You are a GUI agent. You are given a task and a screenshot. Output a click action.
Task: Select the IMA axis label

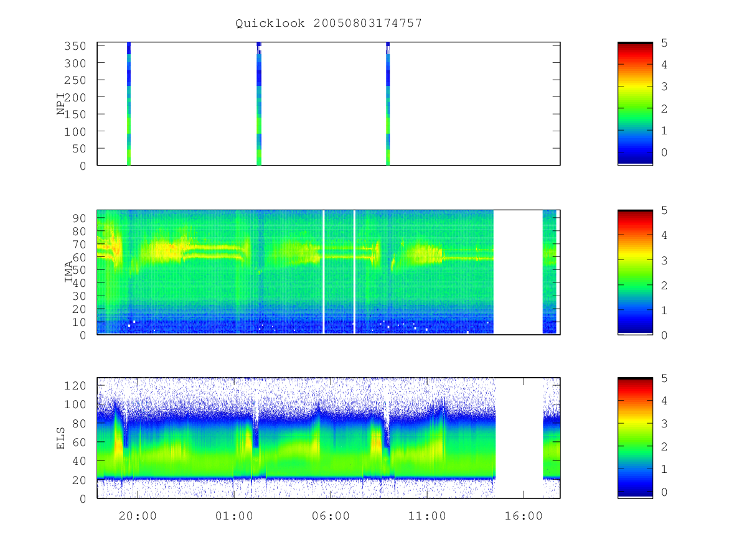click(x=69, y=272)
